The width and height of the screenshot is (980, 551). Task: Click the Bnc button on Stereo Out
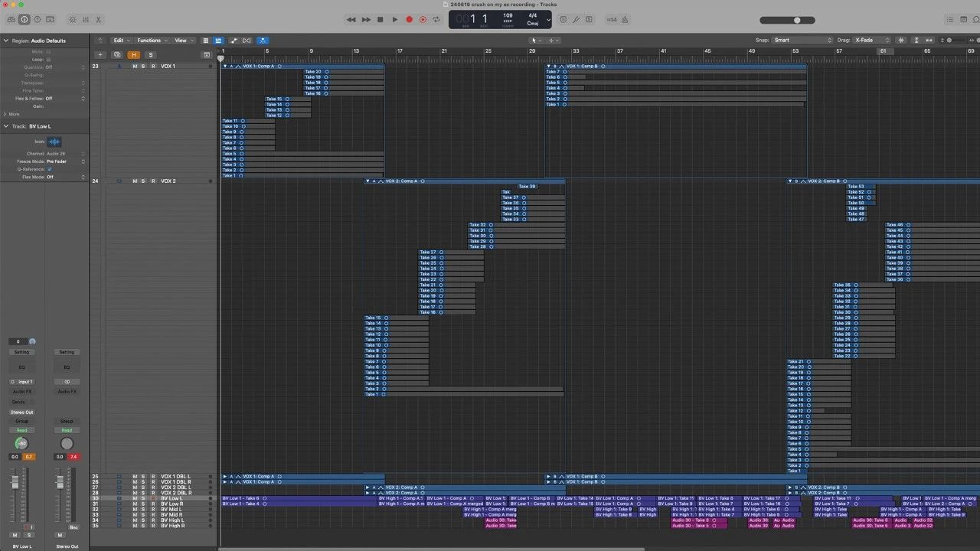(73, 527)
